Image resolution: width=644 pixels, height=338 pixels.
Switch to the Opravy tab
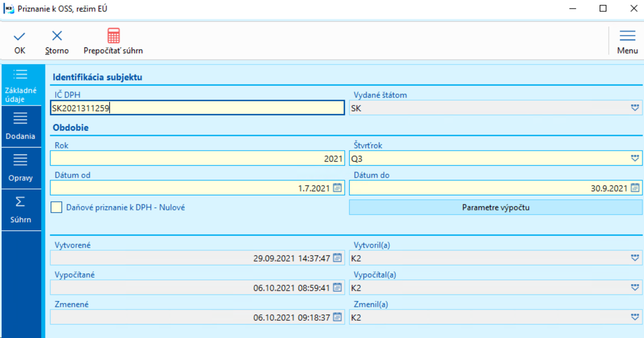click(22, 168)
